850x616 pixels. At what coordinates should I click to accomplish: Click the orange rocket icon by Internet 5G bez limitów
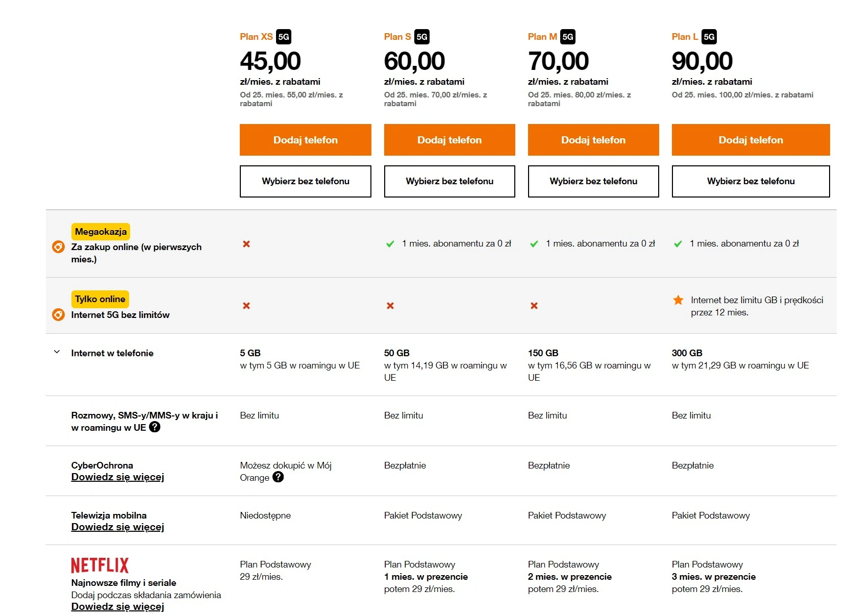(59, 314)
